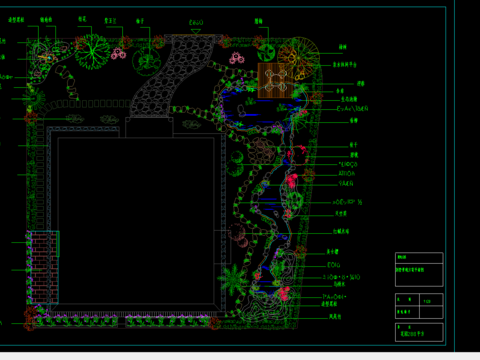
Task: Click the dark green round tree left of the deck
Action: (266, 52)
